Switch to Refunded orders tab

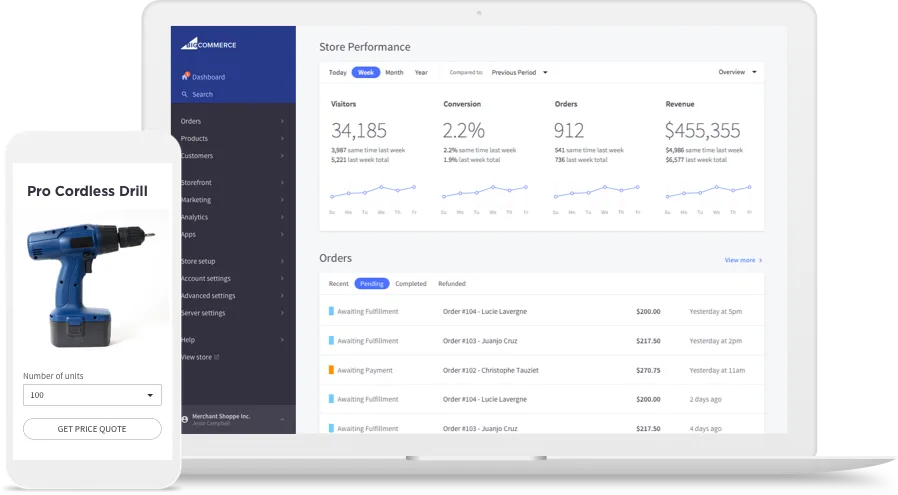pos(452,284)
